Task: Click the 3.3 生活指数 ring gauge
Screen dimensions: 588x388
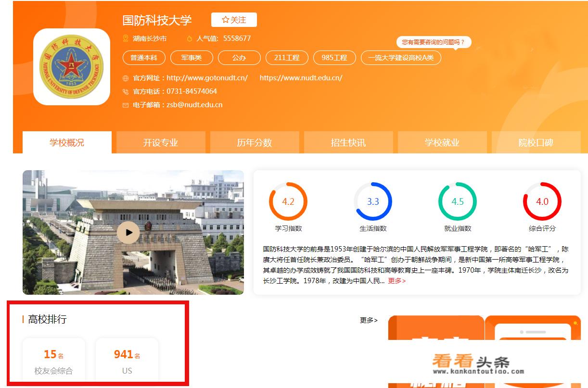Action: point(373,201)
